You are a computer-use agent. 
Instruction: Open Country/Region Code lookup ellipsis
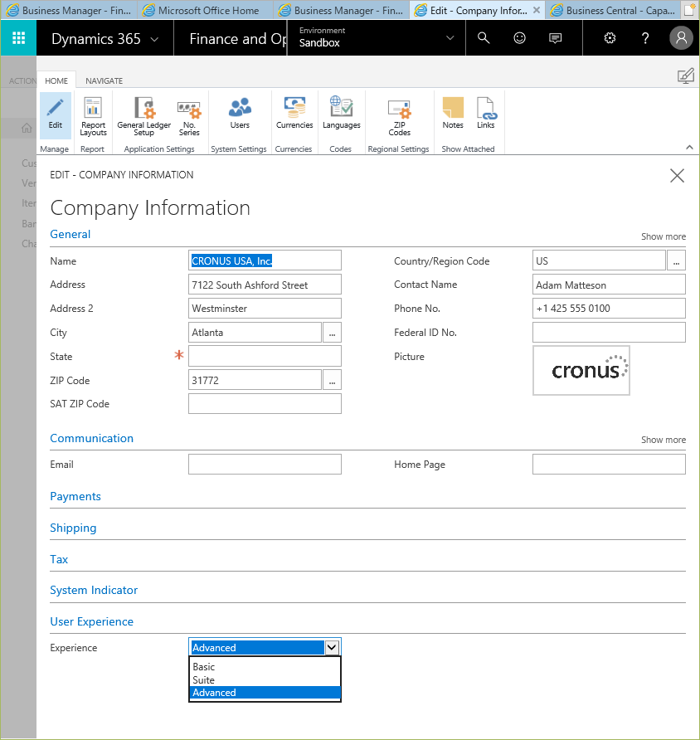[676, 261]
